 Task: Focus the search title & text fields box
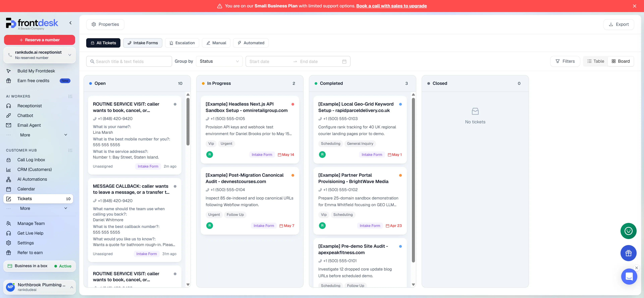coord(129,62)
